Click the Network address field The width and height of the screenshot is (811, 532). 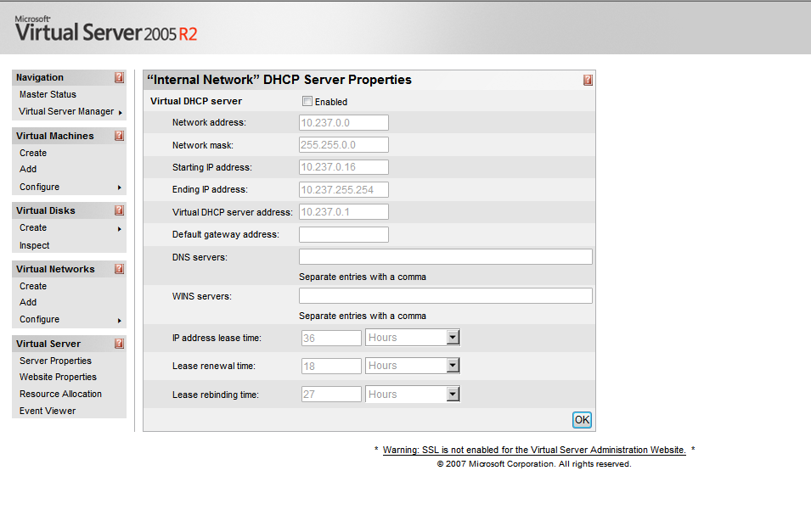(x=343, y=122)
